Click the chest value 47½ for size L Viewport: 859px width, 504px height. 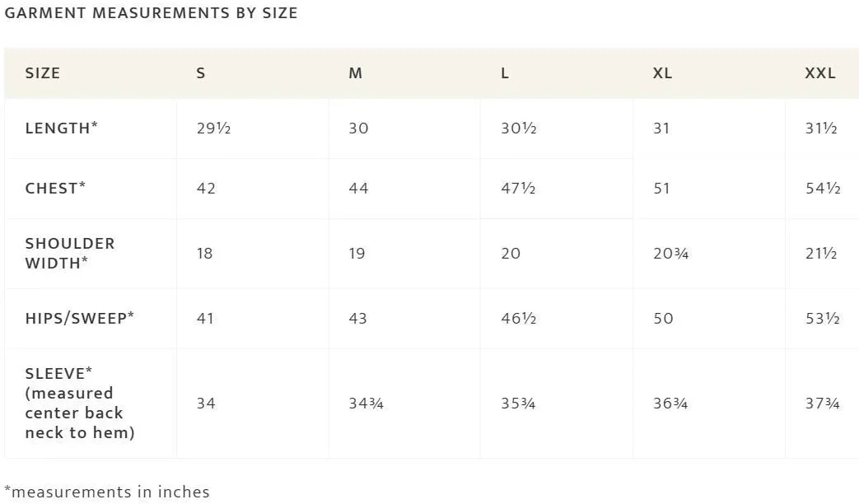518,189
